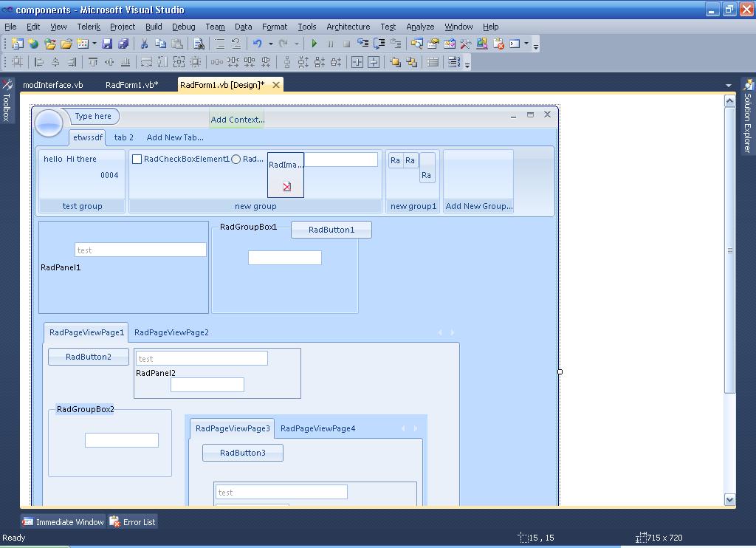Screen dimensions: 756x548
Task: Open the Immediate Window panel
Action: pos(63,522)
